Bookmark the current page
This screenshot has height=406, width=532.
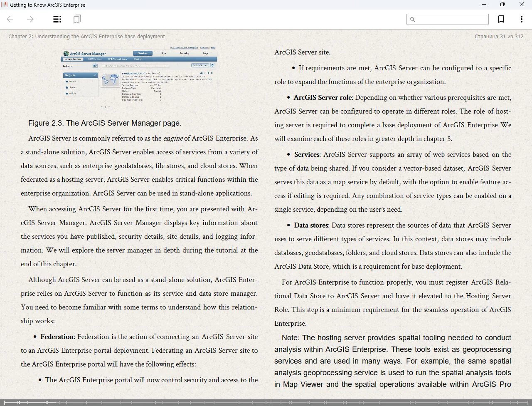[x=501, y=19]
